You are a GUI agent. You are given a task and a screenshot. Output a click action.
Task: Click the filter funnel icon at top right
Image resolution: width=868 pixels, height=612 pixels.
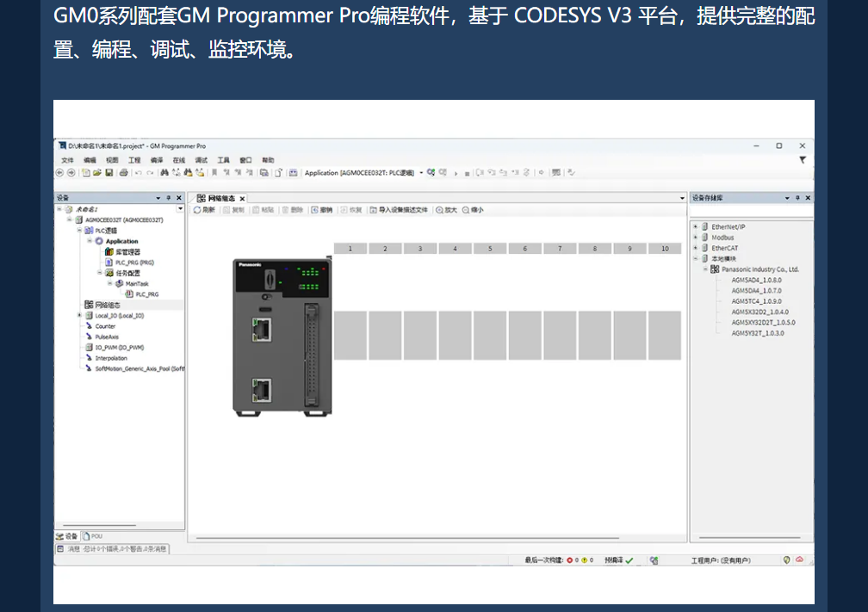click(x=803, y=160)
